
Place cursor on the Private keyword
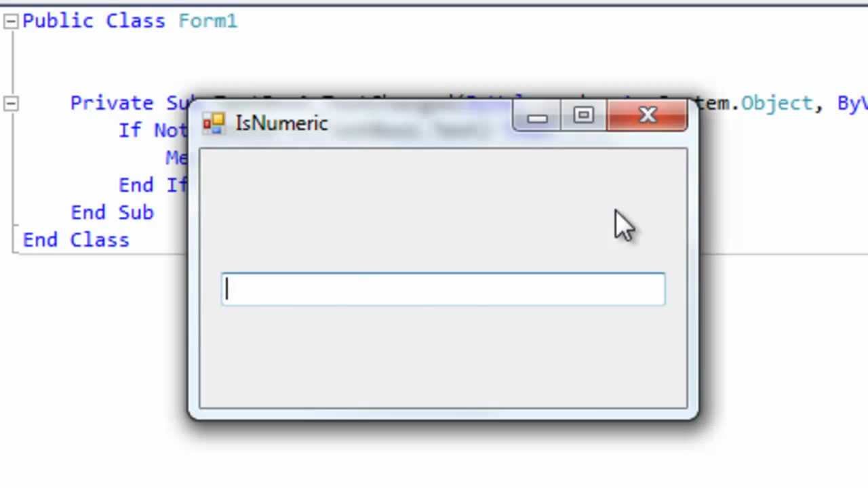coord(112,103)
